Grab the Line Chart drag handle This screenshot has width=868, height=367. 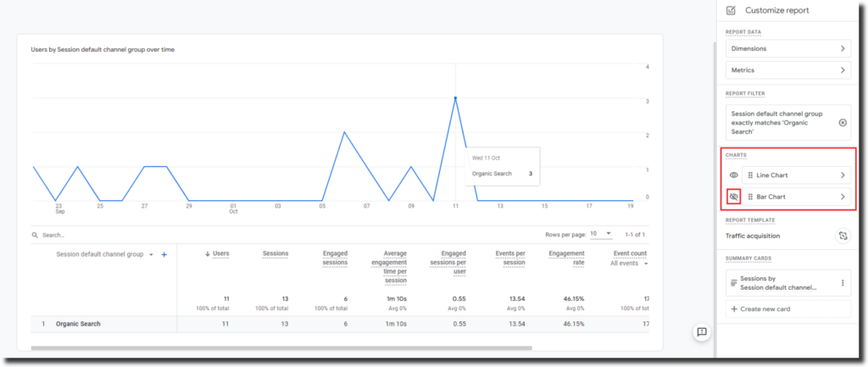coord(751,175)
